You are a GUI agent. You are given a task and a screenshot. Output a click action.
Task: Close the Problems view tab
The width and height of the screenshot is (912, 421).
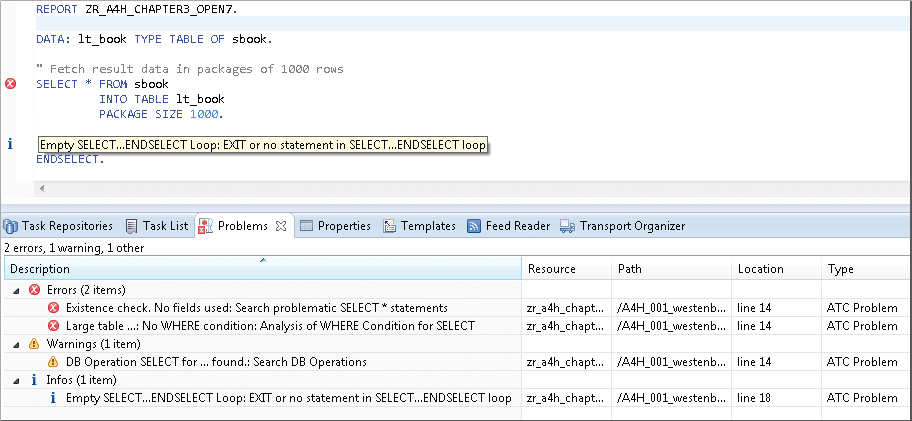[x=281, y=226]
